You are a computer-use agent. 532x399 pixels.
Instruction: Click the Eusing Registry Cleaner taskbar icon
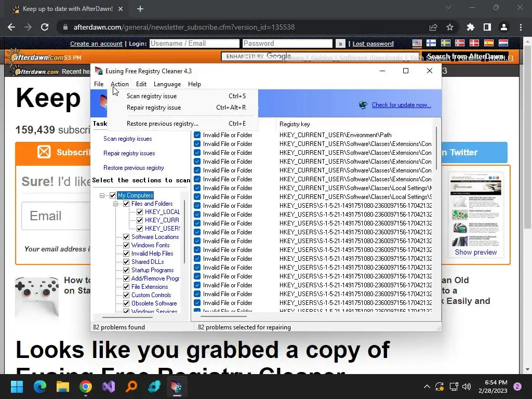coord(177,387)
